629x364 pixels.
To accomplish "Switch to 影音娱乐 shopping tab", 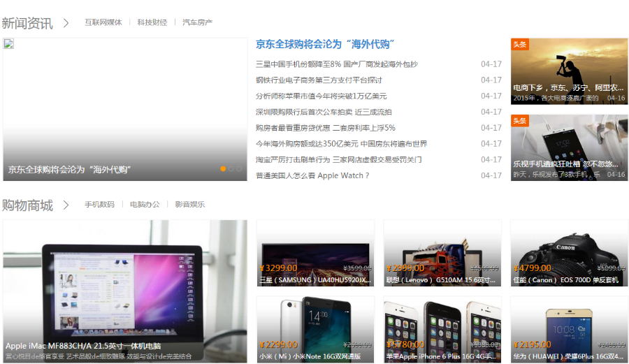I will [x=190, y=205].
